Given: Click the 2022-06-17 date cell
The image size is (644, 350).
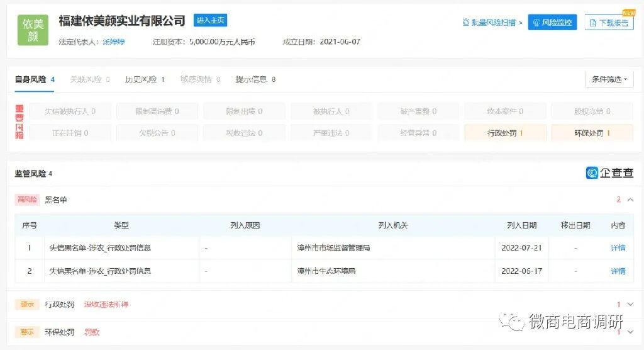Looking at the screenshot, I should 521,271.
